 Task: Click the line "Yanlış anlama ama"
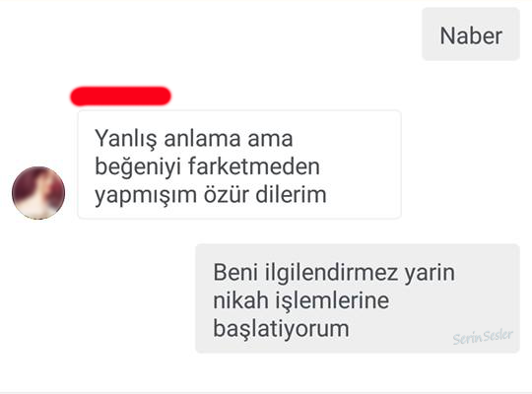(x=194, y=139)
